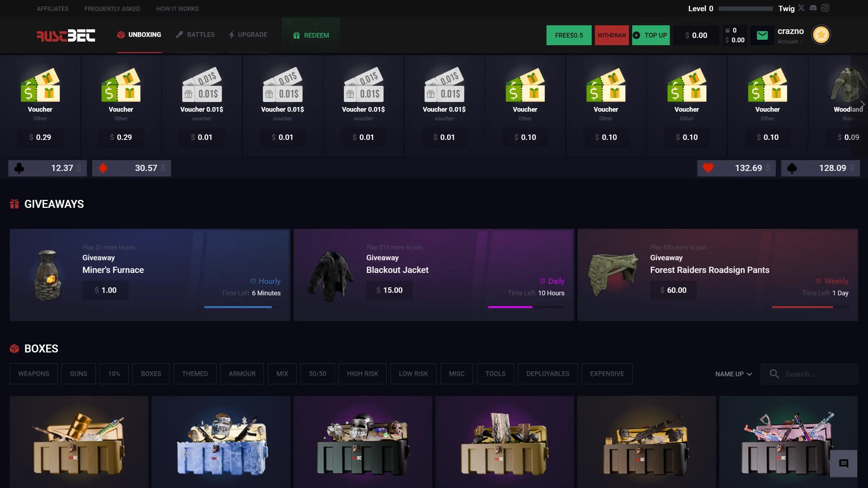
Task: Click the Forest Raiders Roadsign Pants image
Action: [x=613, y=275]
